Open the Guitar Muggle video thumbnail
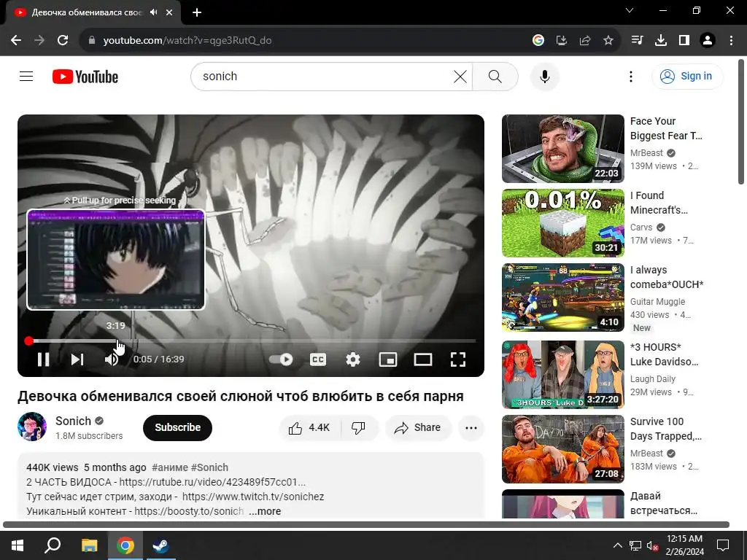Viewport: 747px width, 560px height. coord(563,297)
